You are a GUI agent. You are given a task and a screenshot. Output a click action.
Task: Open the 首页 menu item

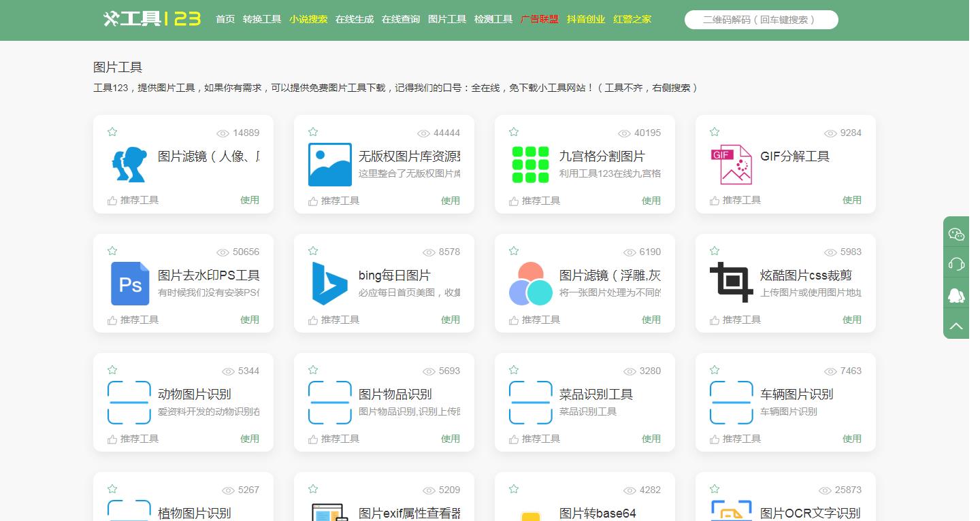pos(225,19)
